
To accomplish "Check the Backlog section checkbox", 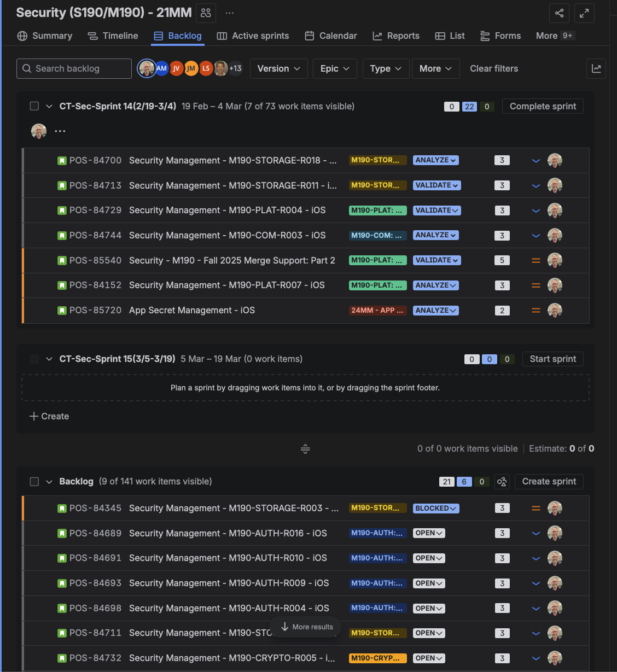I will 34,482.
